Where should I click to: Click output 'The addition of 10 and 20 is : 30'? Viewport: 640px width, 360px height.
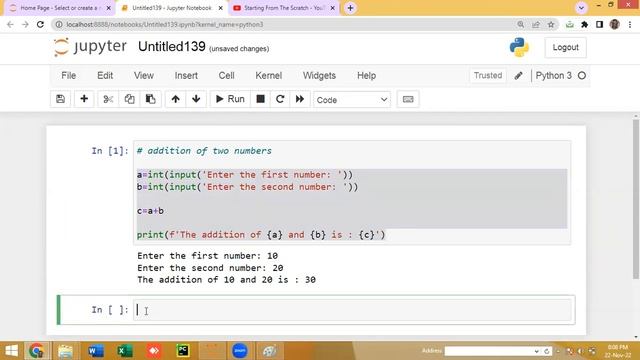[x=227, y=280]
